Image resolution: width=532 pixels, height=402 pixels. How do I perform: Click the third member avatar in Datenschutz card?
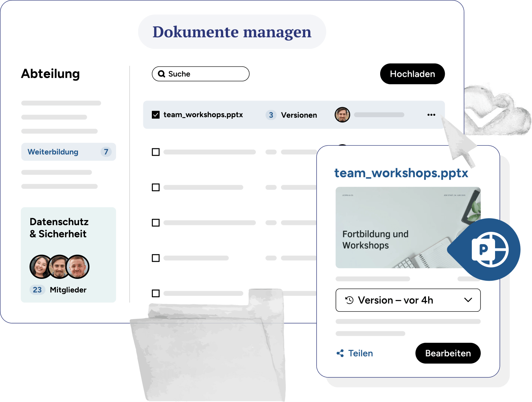78,267
